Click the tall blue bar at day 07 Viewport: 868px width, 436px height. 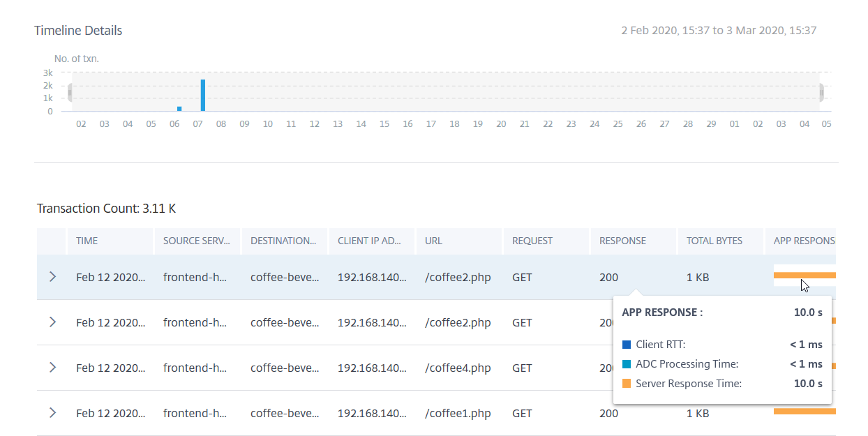[x=202, y=96]
